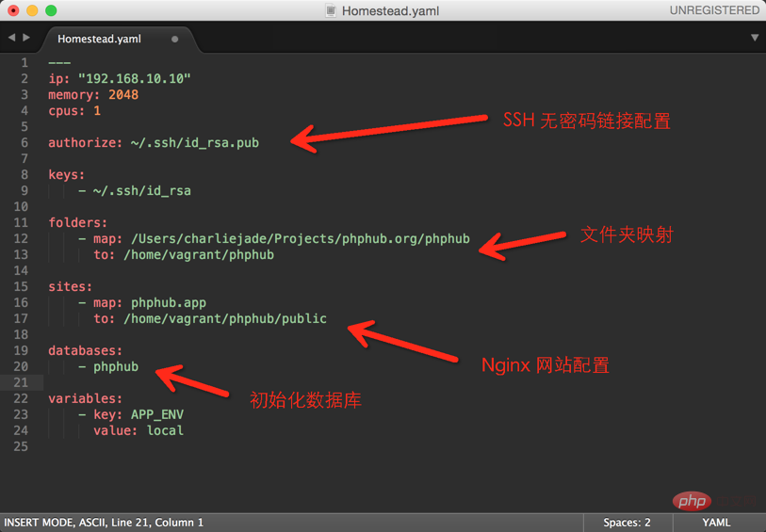Open the tab list dropdown triangle

pyautogui.click(x=755, y=38)
